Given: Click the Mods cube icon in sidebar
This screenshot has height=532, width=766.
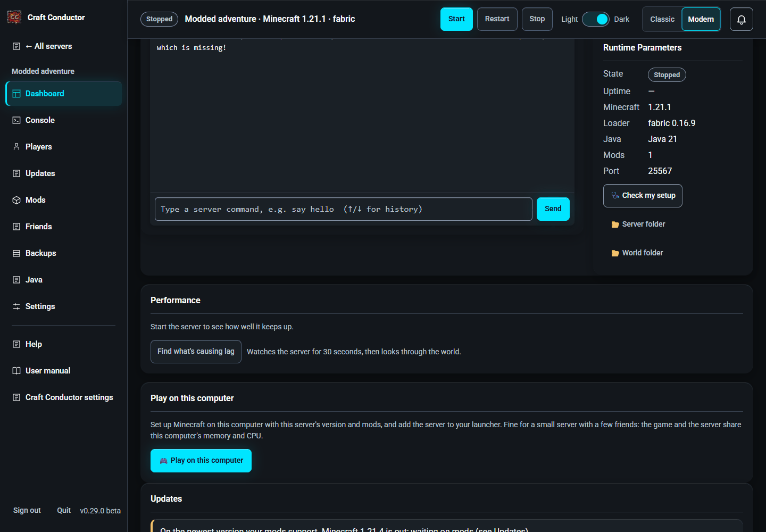Looking at the screenshot, I should pyautogui.click(x=16, y=200).
